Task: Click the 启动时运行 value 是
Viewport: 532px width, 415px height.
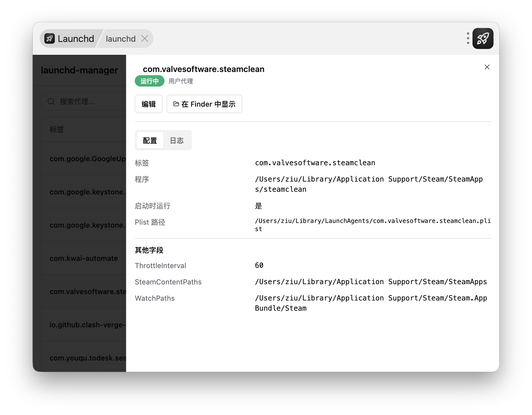Action: click(x=258, y=206)
